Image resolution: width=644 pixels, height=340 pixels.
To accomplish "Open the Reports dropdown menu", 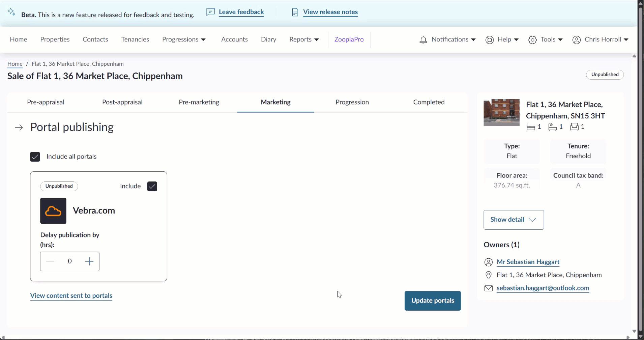I will click(304, 39).
